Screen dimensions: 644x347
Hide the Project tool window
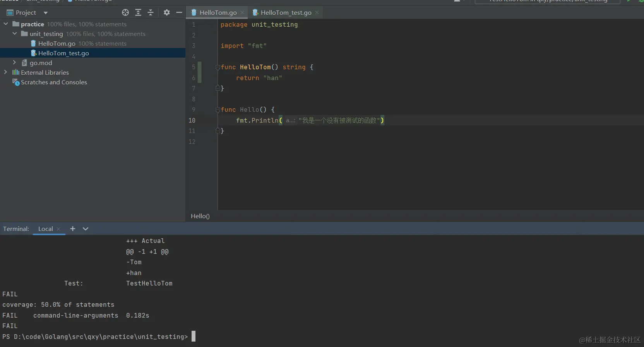tap(179, 12)
